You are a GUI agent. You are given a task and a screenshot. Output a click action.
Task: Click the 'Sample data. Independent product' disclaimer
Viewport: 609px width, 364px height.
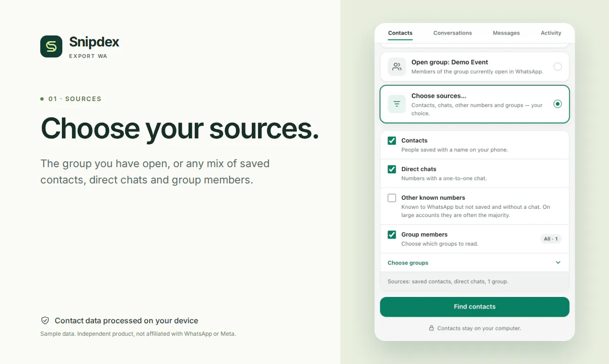click(x=138, y=334)
